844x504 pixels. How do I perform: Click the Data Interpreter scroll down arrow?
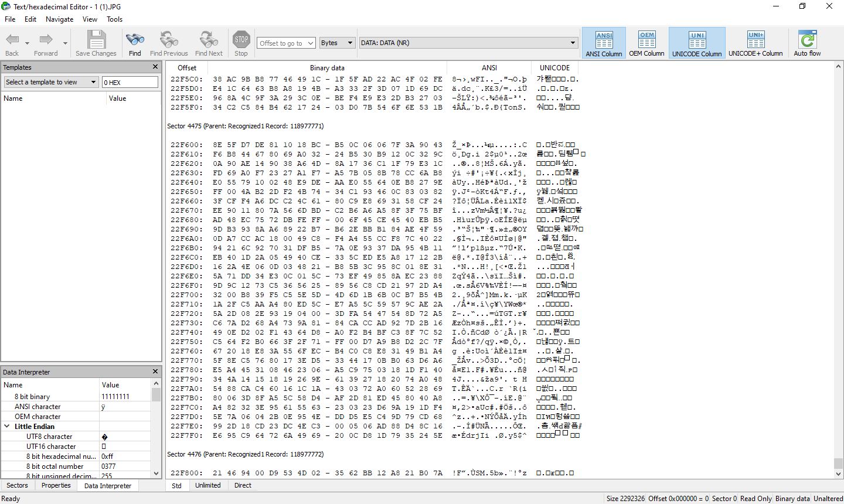pyautogui.click(x=156, y=474)
